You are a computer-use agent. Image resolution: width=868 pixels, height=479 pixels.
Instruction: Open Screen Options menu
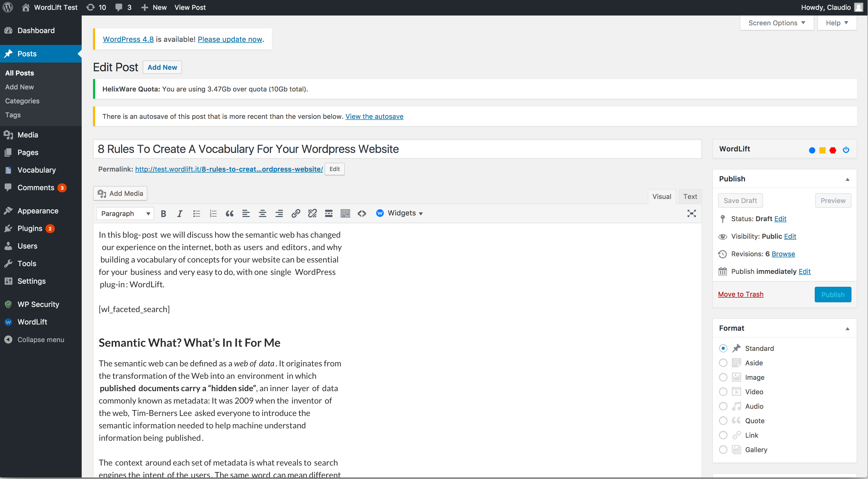tap(776, 22)
